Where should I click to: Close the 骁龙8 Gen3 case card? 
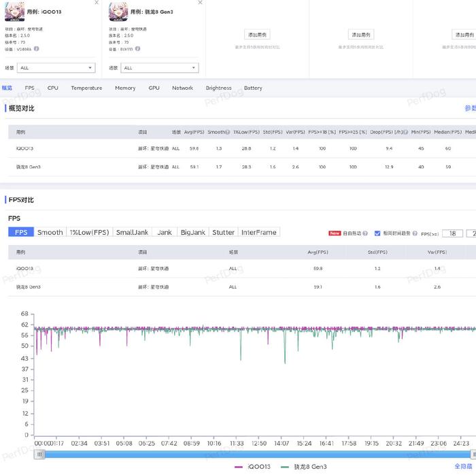coord(200,3)
